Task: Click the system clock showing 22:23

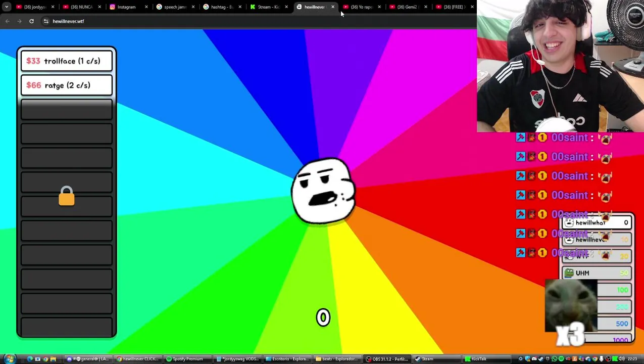Action: pyautogui.click(x=632, y=359)
